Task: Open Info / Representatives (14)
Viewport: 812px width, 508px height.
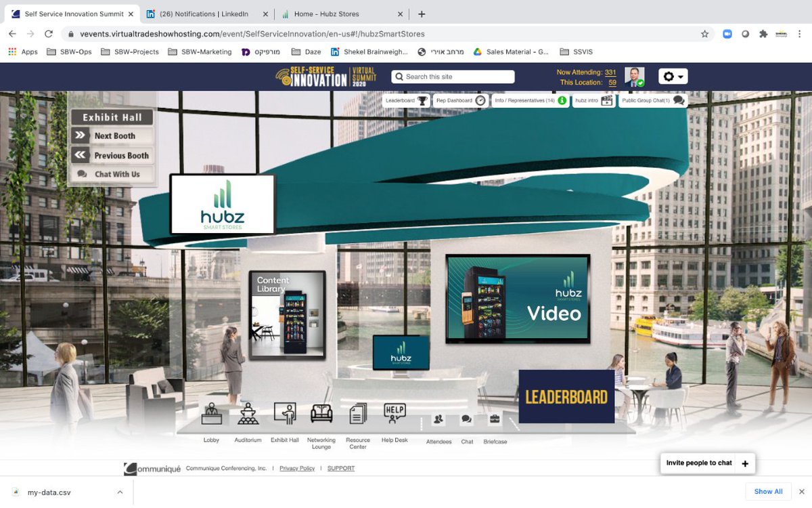Action: [530, 100]
